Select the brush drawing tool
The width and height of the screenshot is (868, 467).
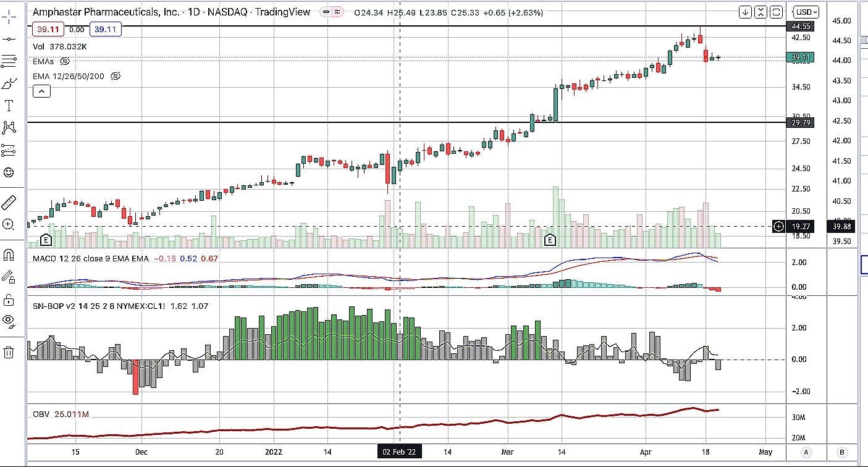[x=9, y=83]
